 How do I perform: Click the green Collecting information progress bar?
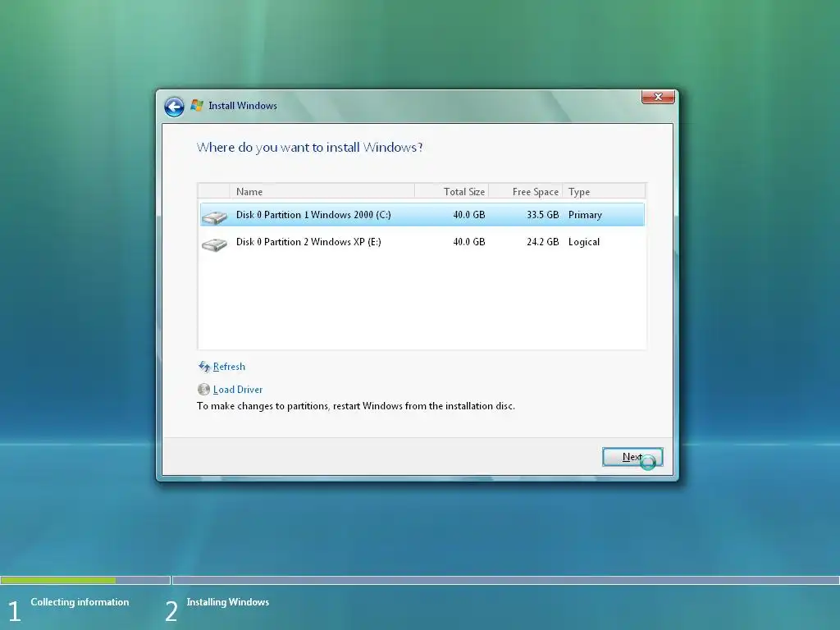[x=85, y=580]
